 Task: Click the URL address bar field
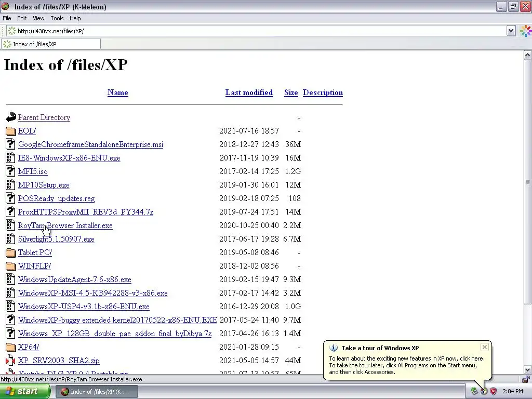click(258, 31)
